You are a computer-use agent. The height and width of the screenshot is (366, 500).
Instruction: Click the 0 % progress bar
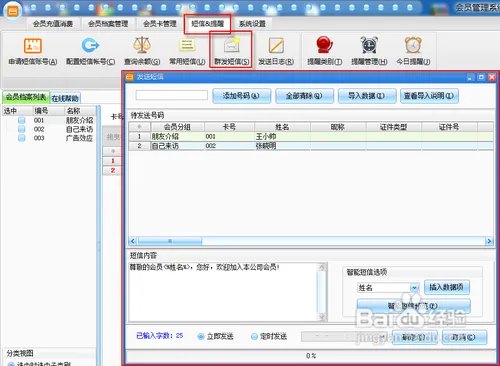click(311, 356)
